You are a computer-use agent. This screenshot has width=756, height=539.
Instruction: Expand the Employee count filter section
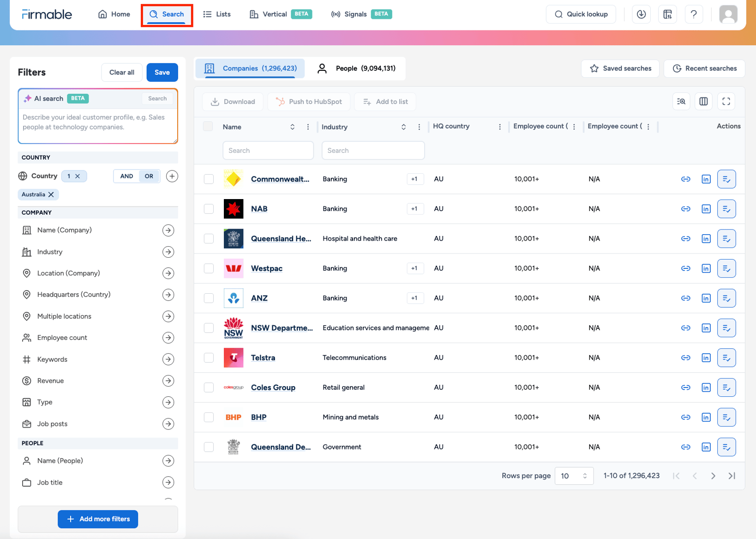coord(168,338)
